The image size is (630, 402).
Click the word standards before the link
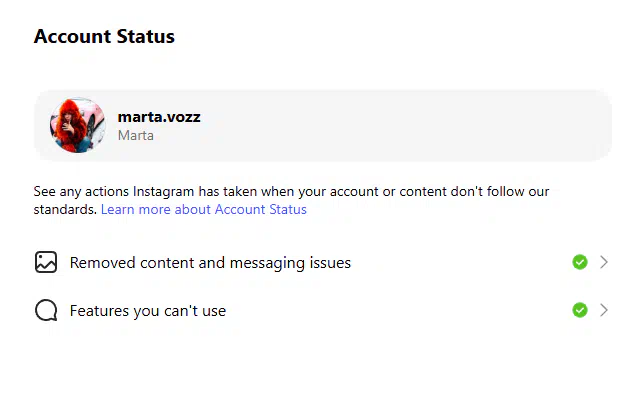pyautogui.click(x=65, y=209)
